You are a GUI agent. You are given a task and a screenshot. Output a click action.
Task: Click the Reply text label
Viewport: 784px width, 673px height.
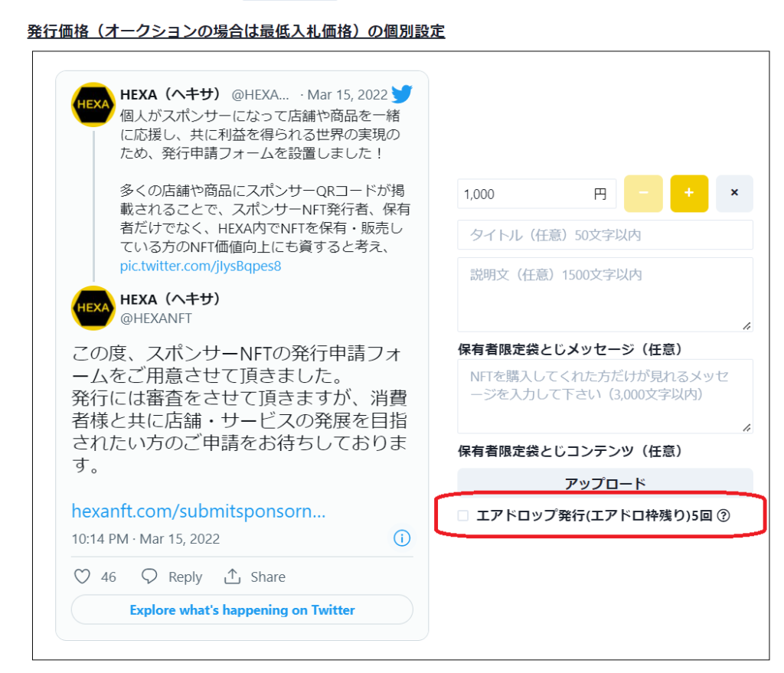coord(185,577)
